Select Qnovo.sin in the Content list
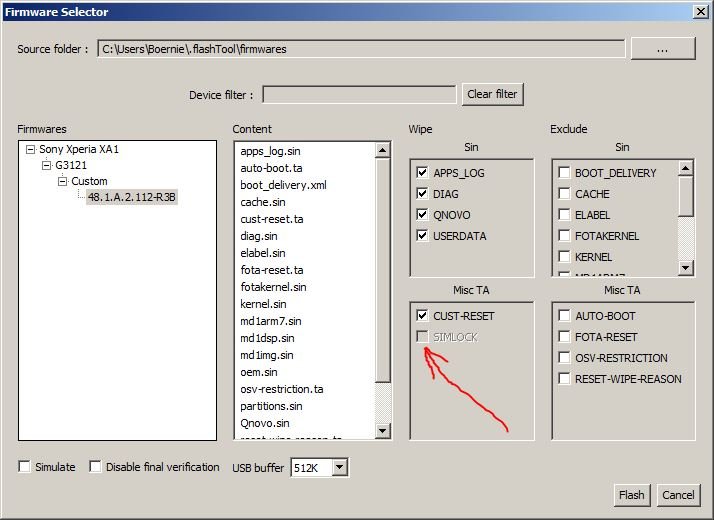The height and width of the screenshot is (520, 714). (265, 423)
